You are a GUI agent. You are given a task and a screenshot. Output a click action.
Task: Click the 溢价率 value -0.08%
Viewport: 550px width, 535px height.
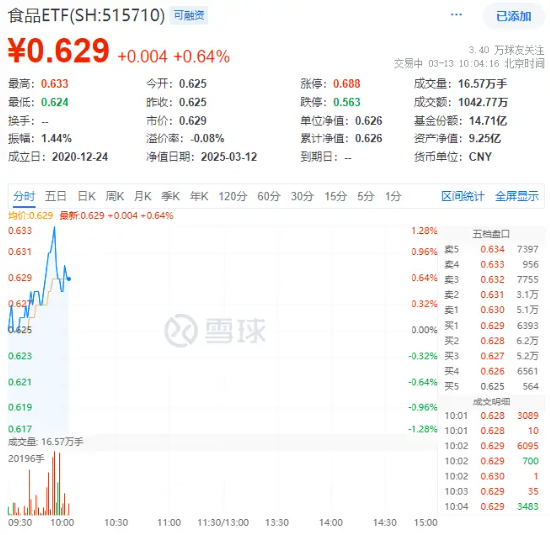(207, 138)
